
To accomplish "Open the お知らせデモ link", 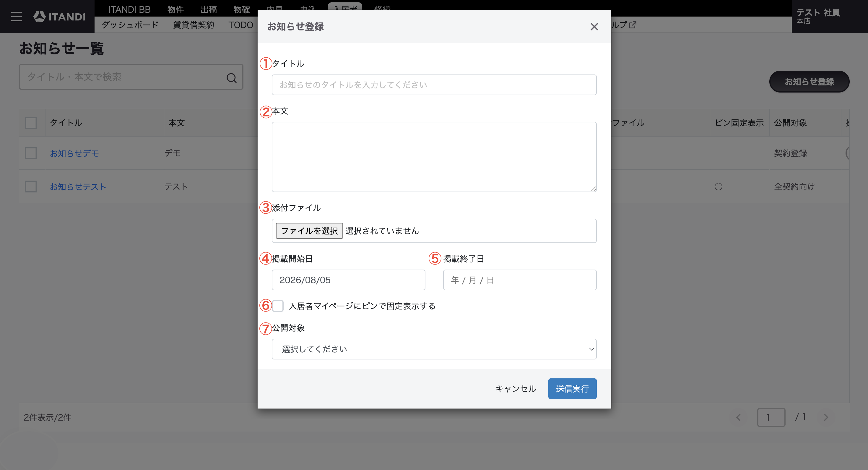I will 74,153.
